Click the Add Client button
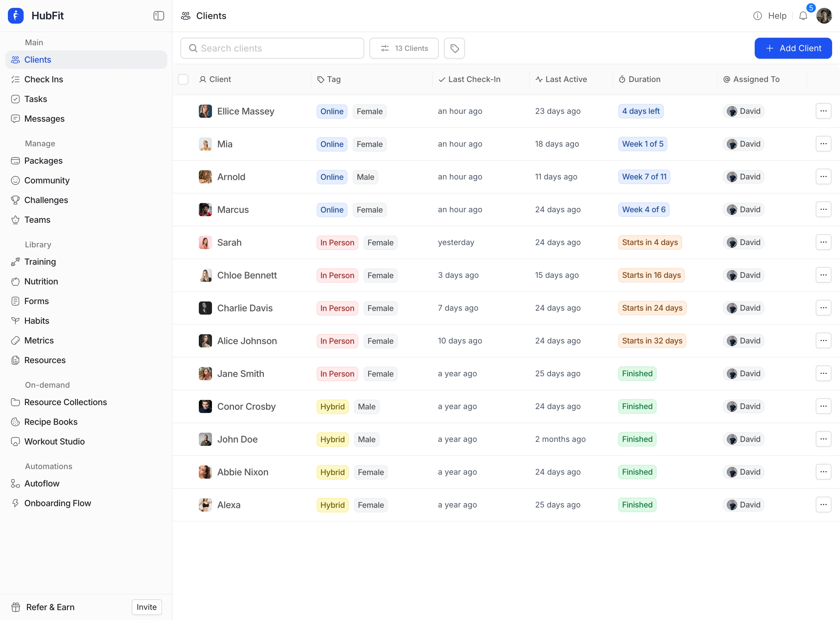This screenshot has height=620, width=840. click(x=793, y=48)
